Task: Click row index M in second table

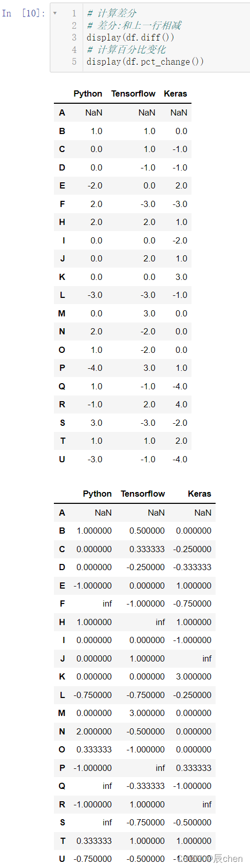Action: 62,713
